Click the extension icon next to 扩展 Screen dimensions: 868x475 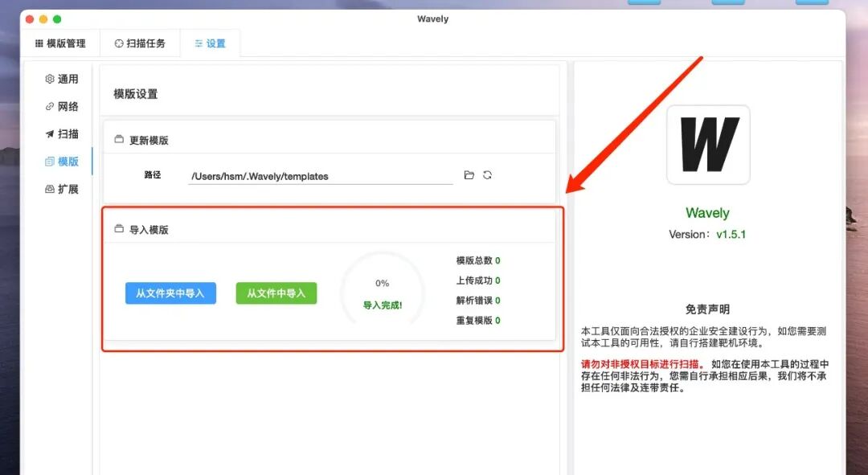[x=49, y=190]
